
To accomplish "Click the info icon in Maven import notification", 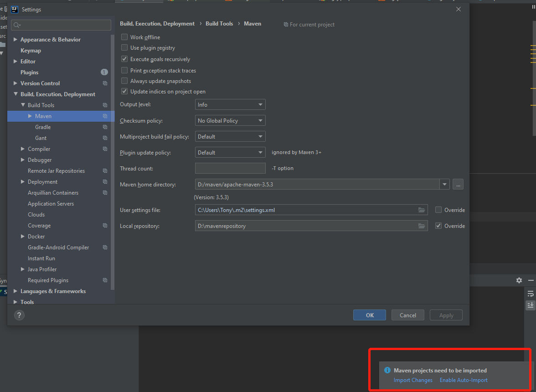I will 387,370.
